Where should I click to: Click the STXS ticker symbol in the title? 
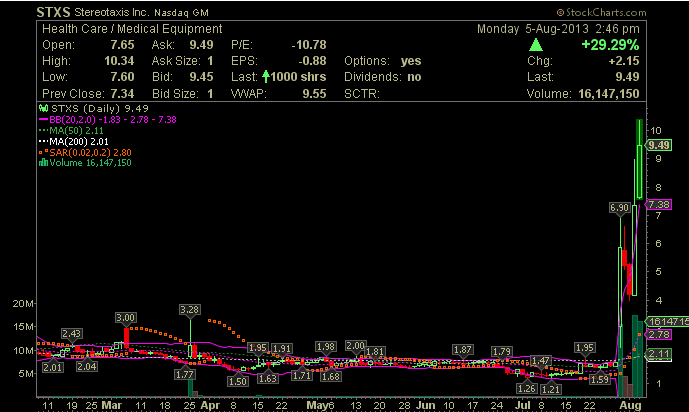(53, 12)
